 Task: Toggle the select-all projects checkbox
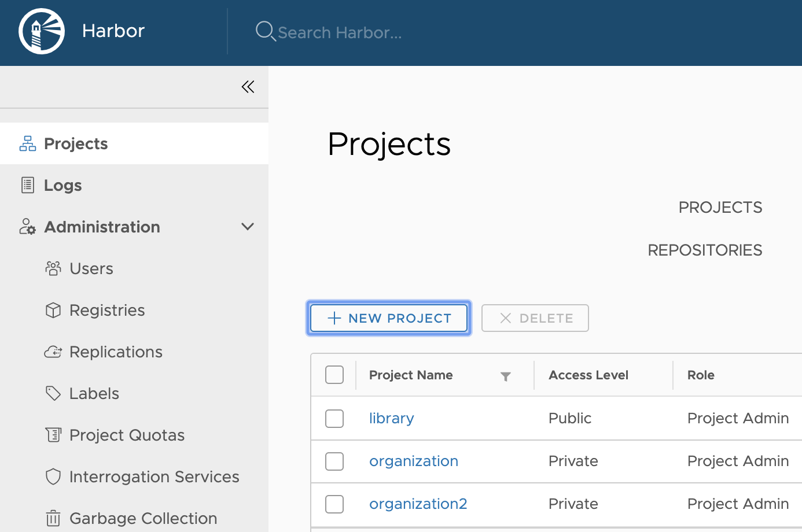(x=334, y=375)
